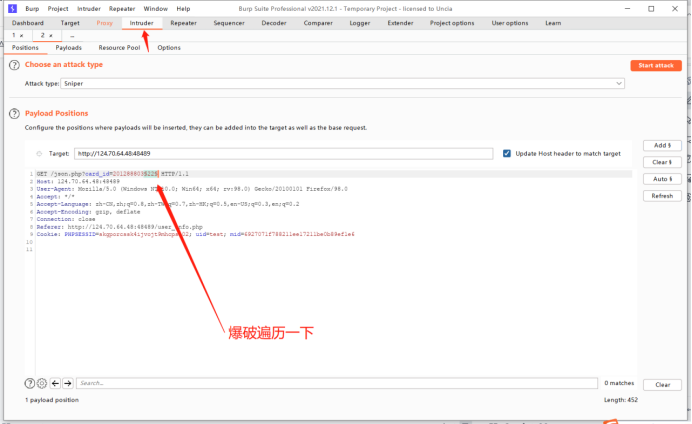Switch to the Proxy tab
This screenshot has width=692, height=424.
click(105, 23)
